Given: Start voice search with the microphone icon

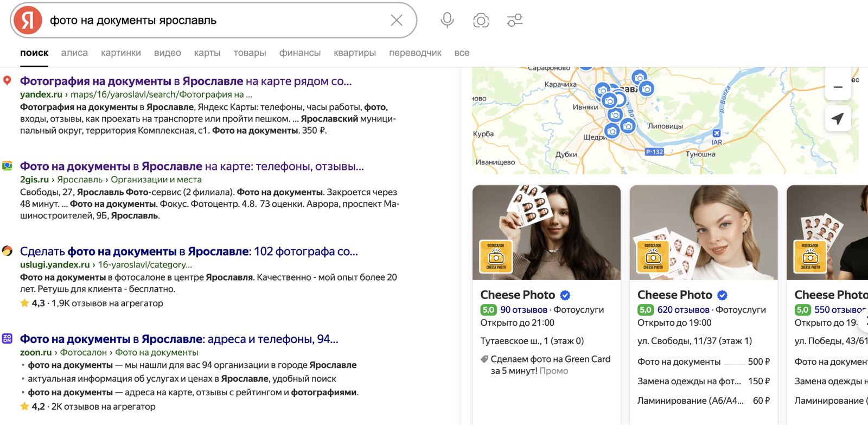Looking at the screenshot, I should 447,20.
